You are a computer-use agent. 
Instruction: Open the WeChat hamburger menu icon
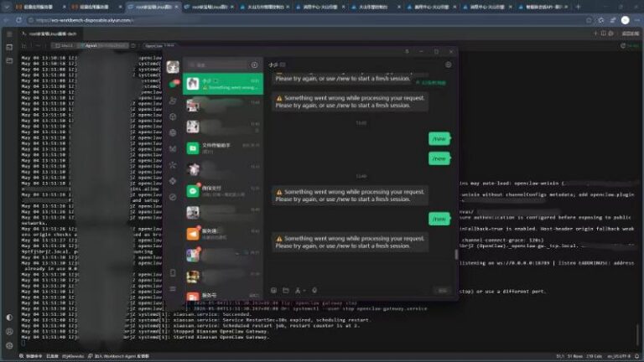(173, 289)
